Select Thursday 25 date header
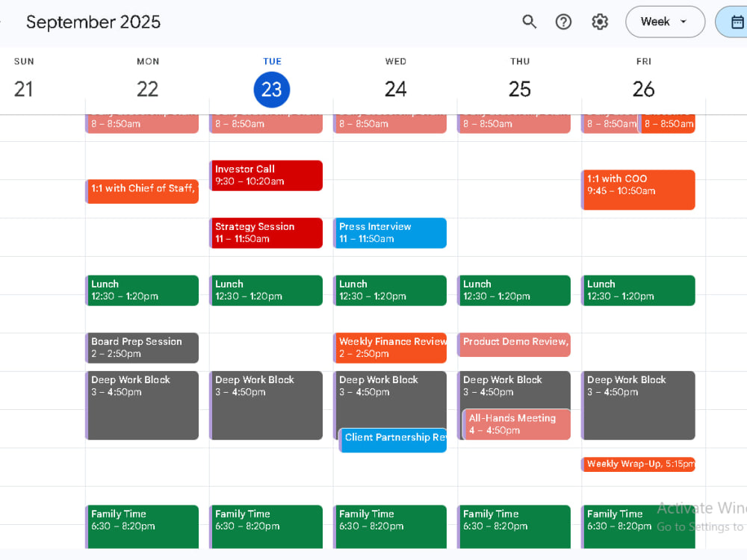Image resolution: width=747 pixels, height=560 pixels. [x=520, y=89]
